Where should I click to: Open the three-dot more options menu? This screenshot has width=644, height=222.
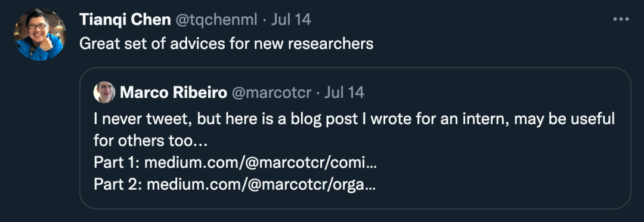click(x=621, y=19)
